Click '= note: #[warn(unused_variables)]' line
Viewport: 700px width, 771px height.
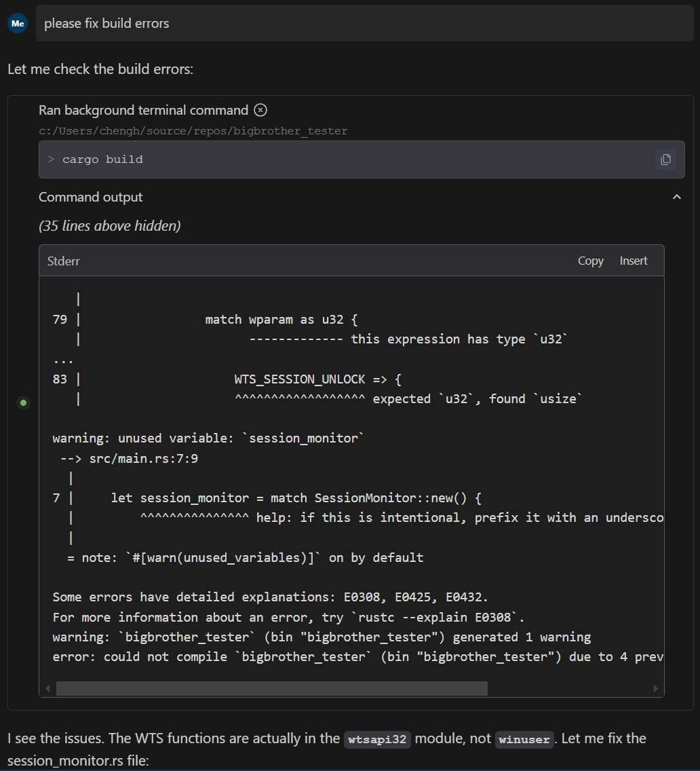[246, 558]
